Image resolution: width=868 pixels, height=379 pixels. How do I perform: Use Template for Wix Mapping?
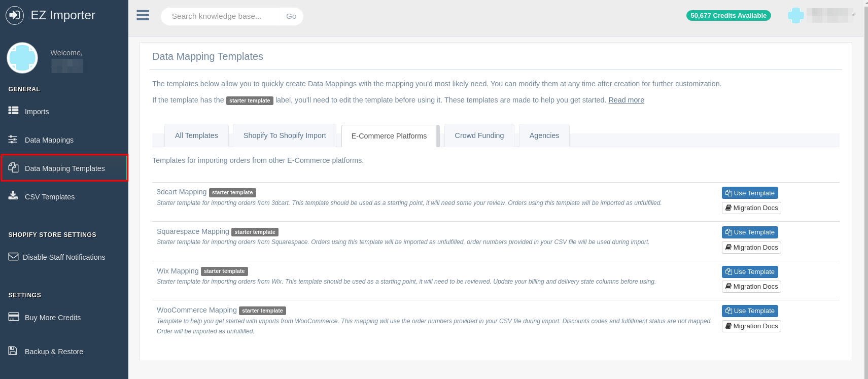[750, 272]
